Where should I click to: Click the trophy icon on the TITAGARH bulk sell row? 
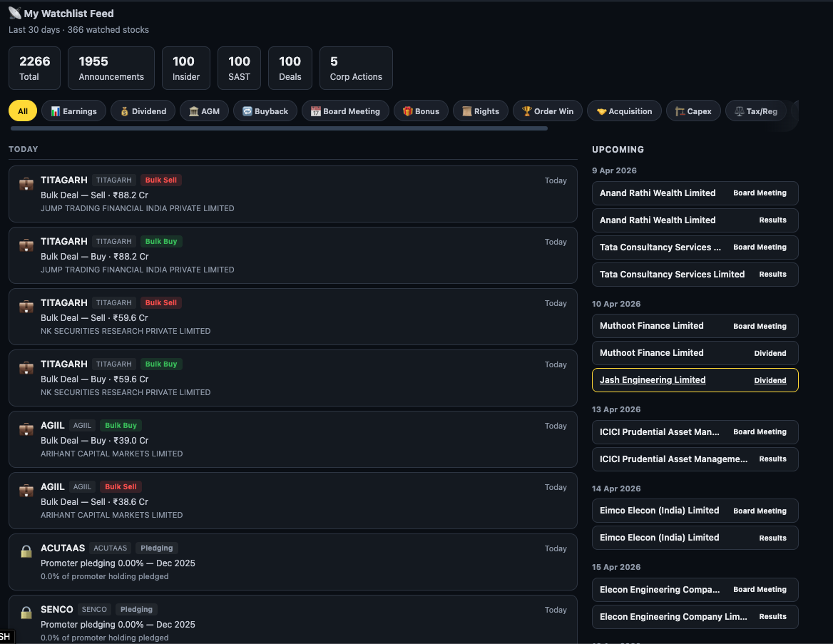(26, 184)
